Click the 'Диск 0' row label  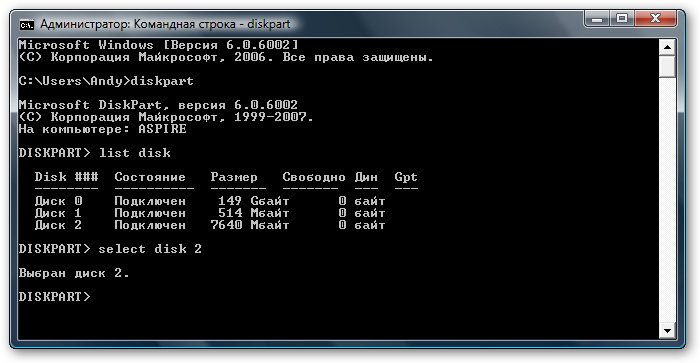click(x=58, y=201)
